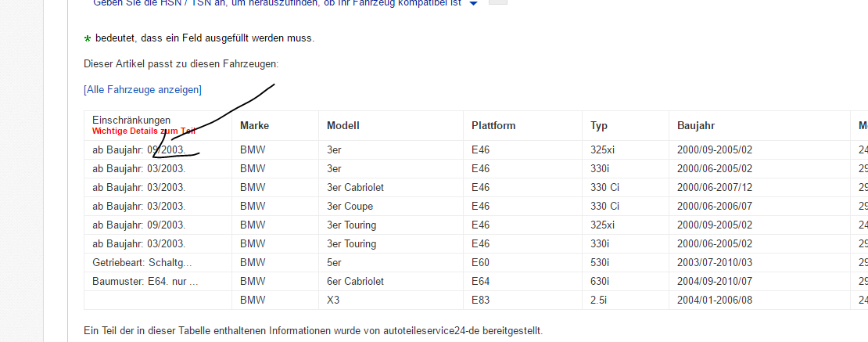Click the Marke column header
Screen dimensions: 868x342
click(255, 125)
